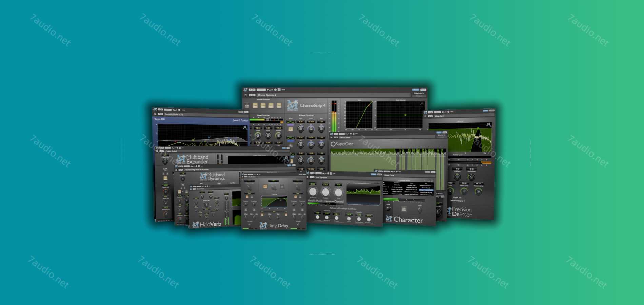
Task: Click the blue button at Multiband Expander's top right
Action: 284,148
